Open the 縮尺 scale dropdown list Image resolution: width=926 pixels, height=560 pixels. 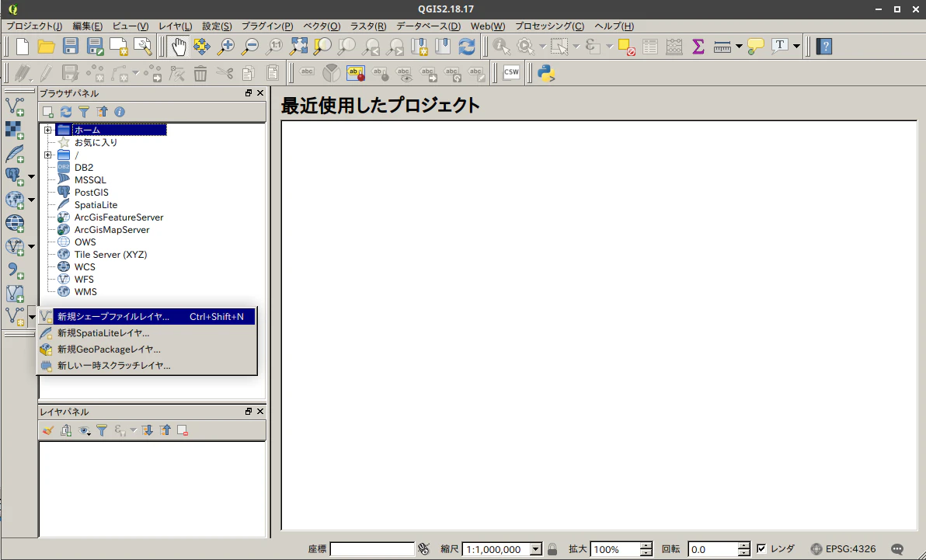pos(536,549)
